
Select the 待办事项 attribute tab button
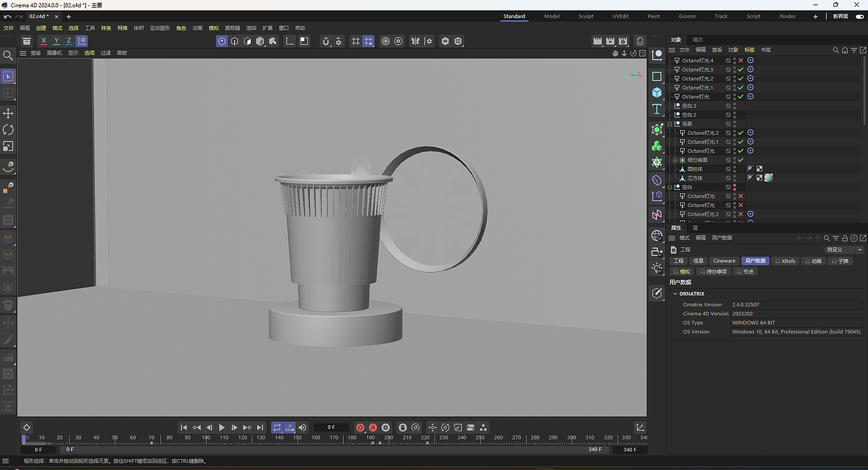coord(713,271)
